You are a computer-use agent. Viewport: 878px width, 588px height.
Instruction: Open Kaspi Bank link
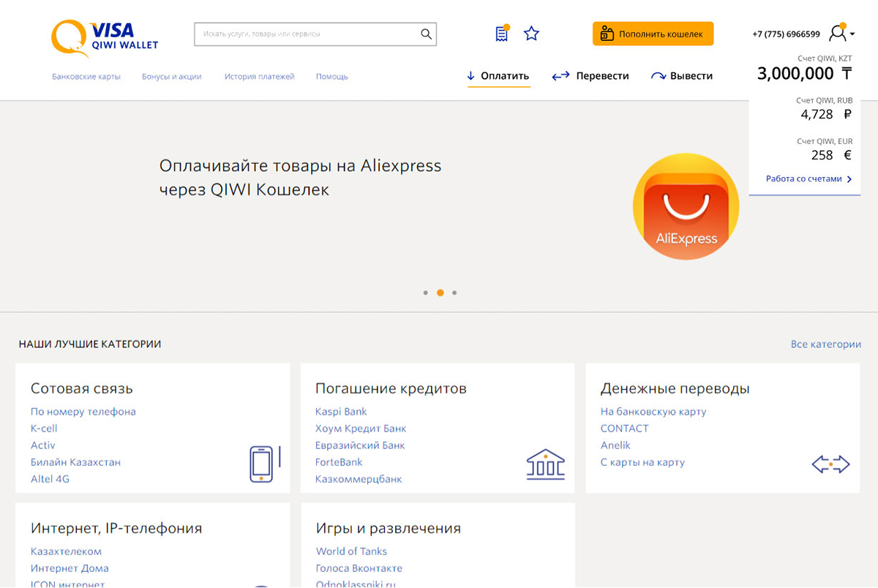342,412
